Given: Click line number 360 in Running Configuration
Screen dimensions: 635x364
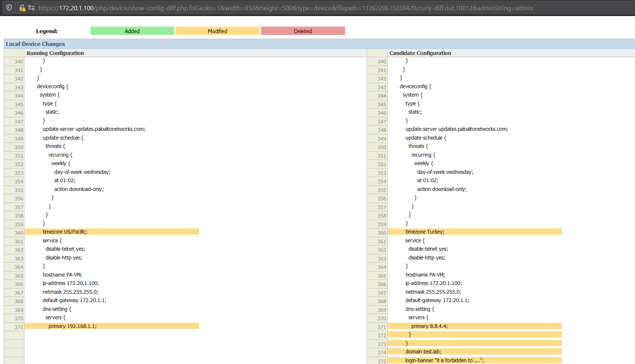Looking at the screenshot, I should (x=19, y=233).
